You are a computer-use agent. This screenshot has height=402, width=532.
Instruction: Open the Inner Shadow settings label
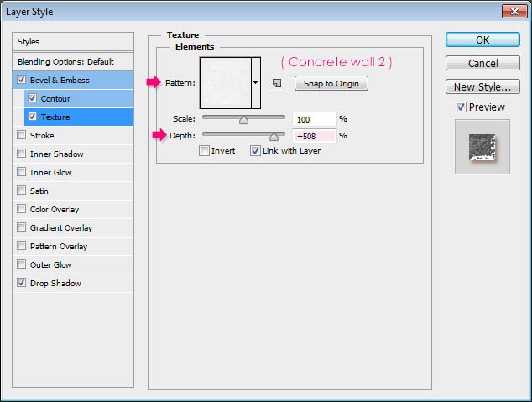(x=57, y=154)
